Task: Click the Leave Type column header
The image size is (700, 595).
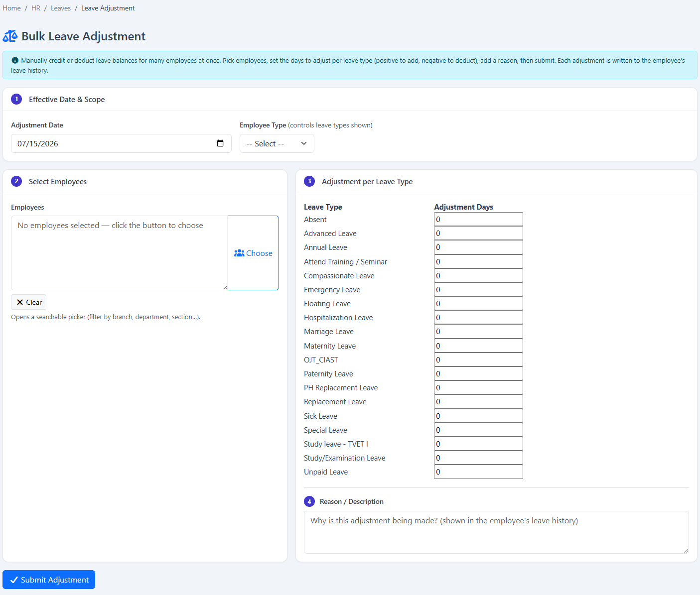Action: (x=323, y=207)
